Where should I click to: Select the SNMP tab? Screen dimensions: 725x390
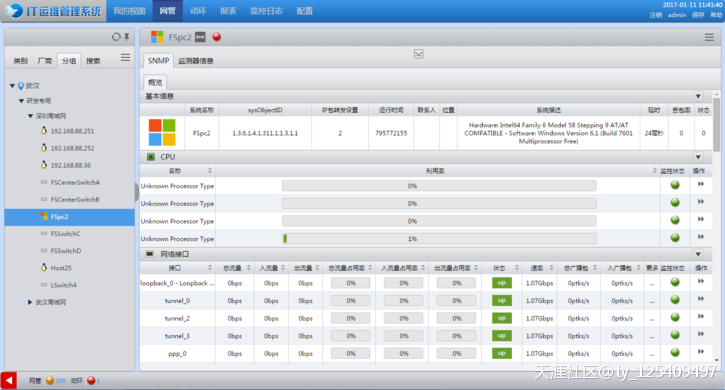[x=158, y=61]
